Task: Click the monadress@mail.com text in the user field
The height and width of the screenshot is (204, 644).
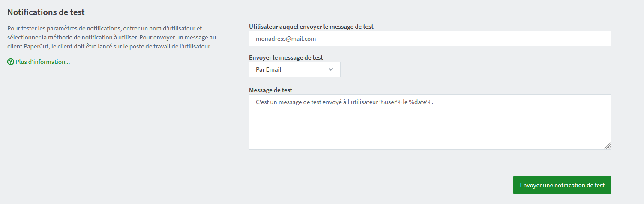Action: pos(286,39)
